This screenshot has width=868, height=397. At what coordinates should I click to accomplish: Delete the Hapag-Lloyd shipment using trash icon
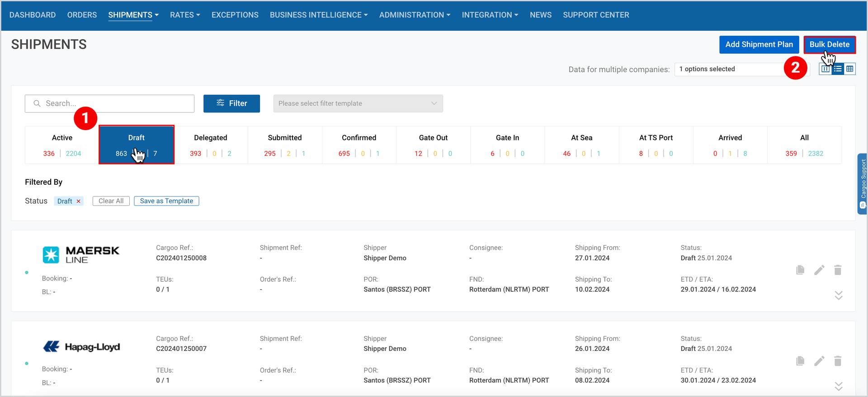pos(838,360)
